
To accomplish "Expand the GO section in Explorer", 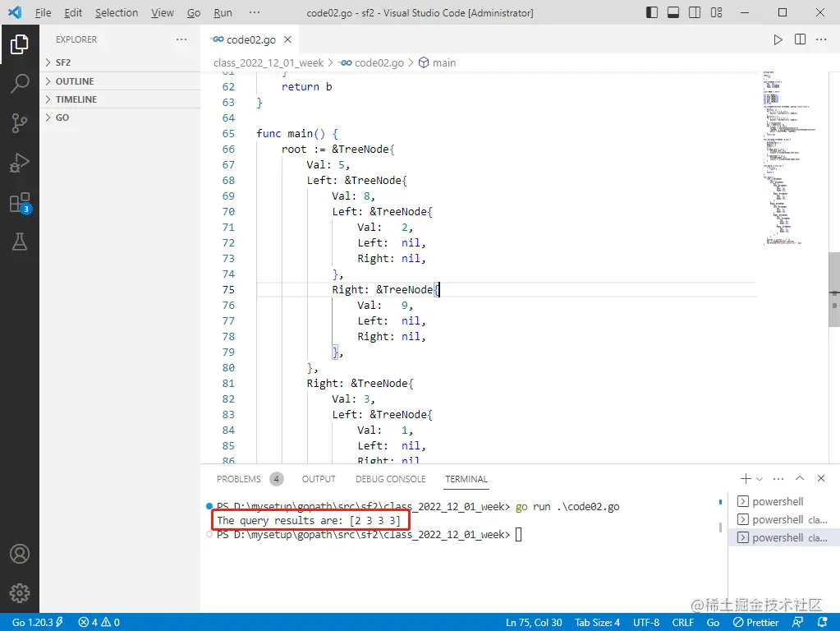I will [x=120, y=117].
